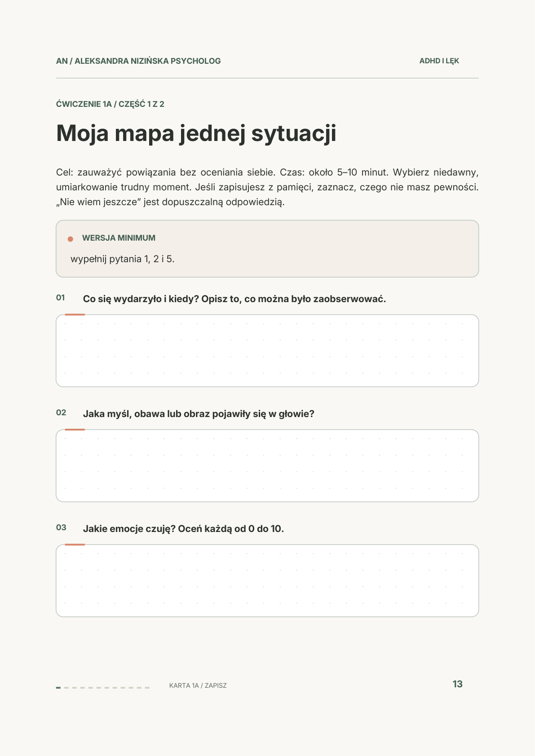This screenshot has height=756, width=535.
Task: Click question "Jakie emocje czuję?"
Action: click(129, 529)
